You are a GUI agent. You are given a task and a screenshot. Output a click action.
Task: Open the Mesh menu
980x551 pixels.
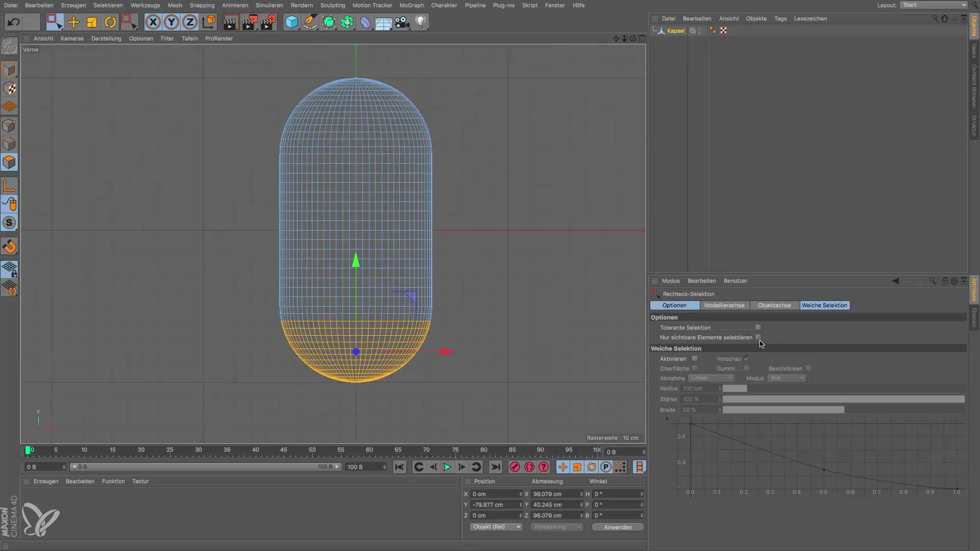(x=175, y=5)
